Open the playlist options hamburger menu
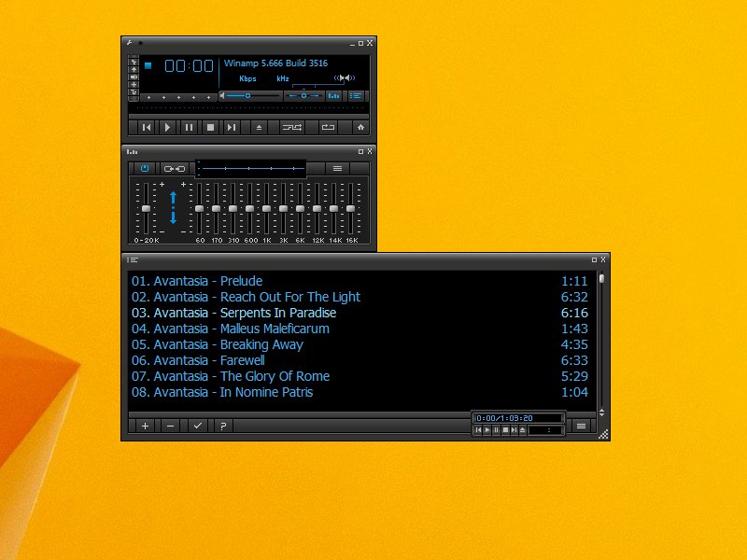This screenshot has width=747, height=560. click(581, 426)
